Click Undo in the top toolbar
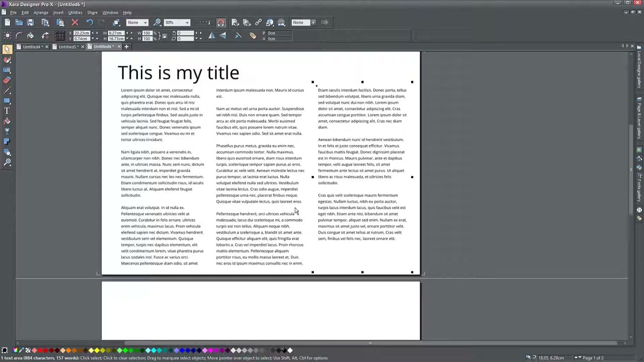The height and width of the screenshot is (362, 644). click(x=90, y=22)
